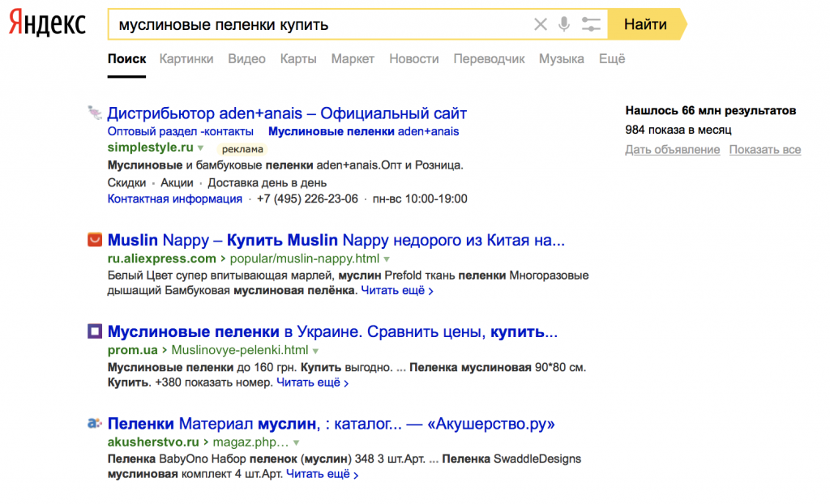The width and height of the screenshot is (830, 504).
Task: Click the akusherstvo.ru domain link
Action: pos(153,442)
